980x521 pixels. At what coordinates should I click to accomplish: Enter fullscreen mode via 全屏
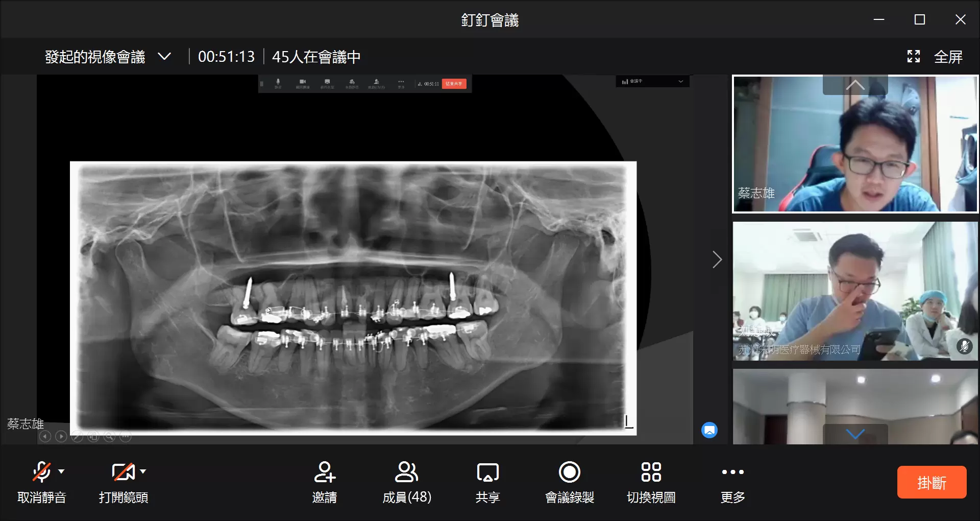(936, 57)
